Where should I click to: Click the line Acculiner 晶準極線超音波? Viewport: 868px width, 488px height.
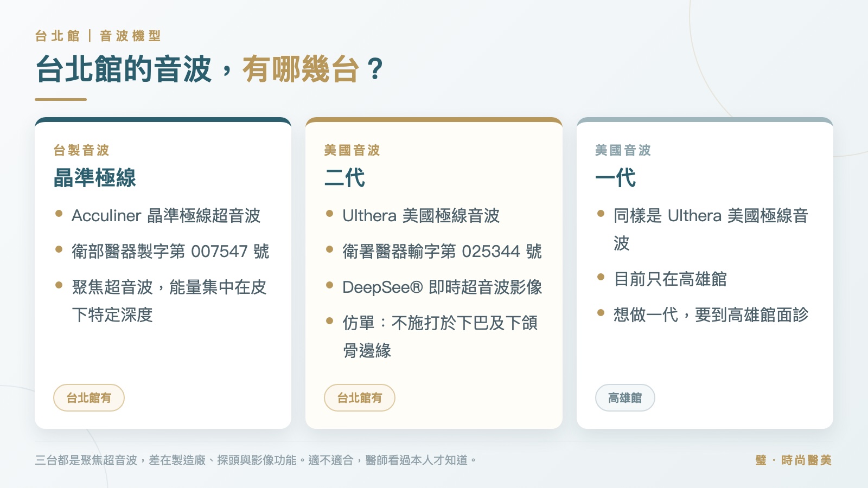click(166, 216)
